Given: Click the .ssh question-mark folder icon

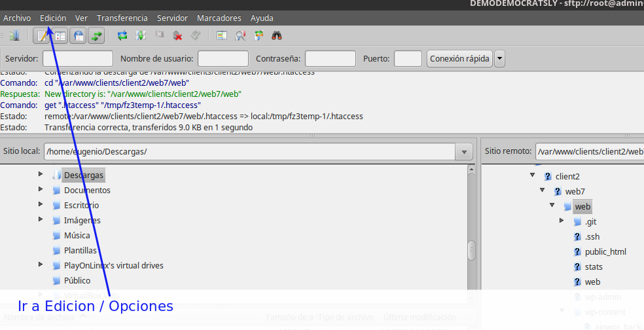Looking at the screenshot, I should (x=577, y=237).
